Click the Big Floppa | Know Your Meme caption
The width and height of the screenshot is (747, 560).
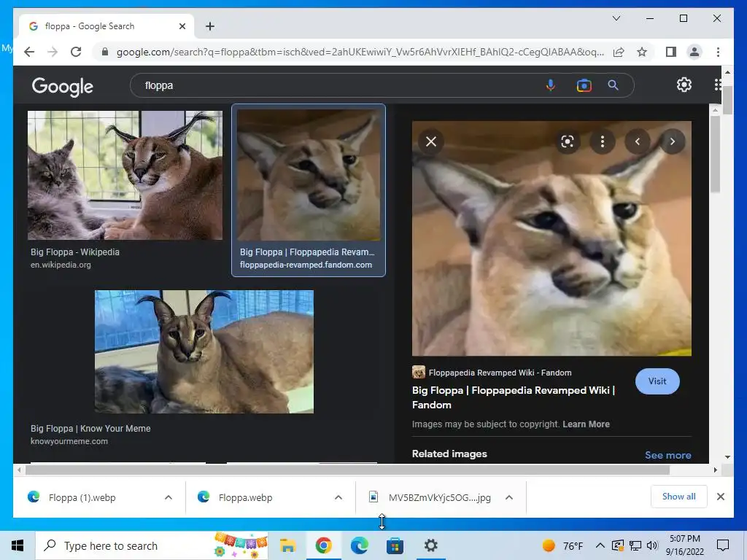pos(90,429)
